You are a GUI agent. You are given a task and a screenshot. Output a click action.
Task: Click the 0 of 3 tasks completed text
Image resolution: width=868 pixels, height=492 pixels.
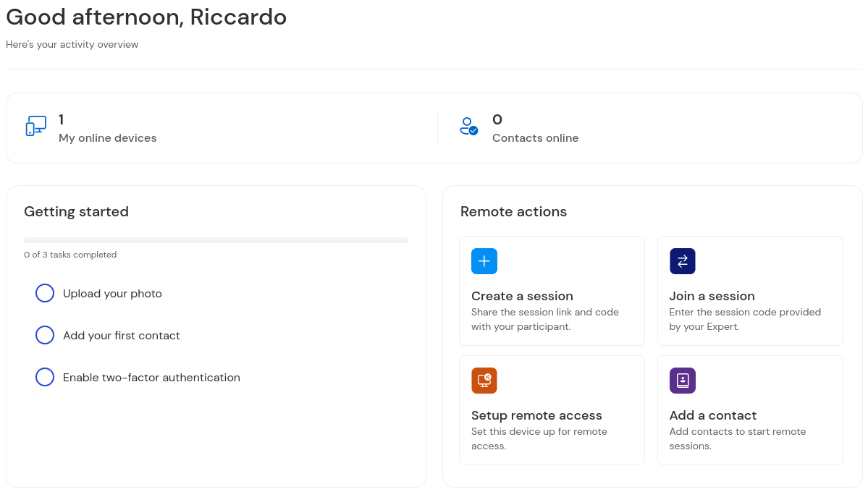click(70, 255)
